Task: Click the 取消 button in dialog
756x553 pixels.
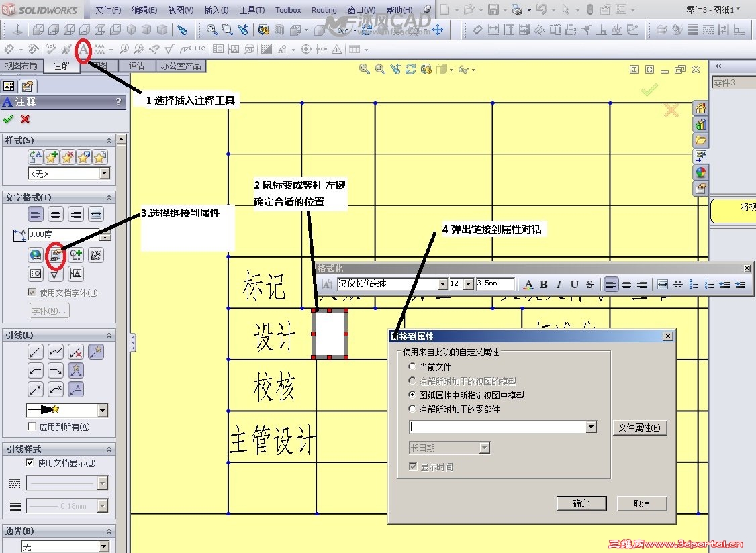Action: [x=642, y=503]
